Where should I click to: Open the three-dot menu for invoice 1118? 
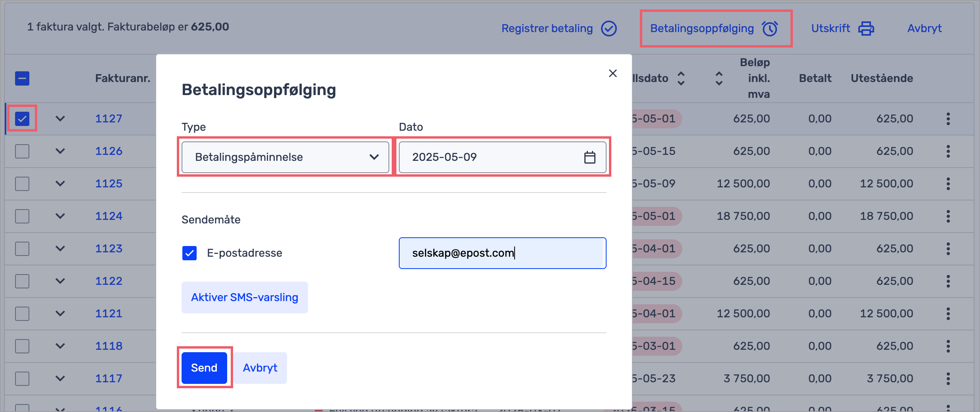948,346
